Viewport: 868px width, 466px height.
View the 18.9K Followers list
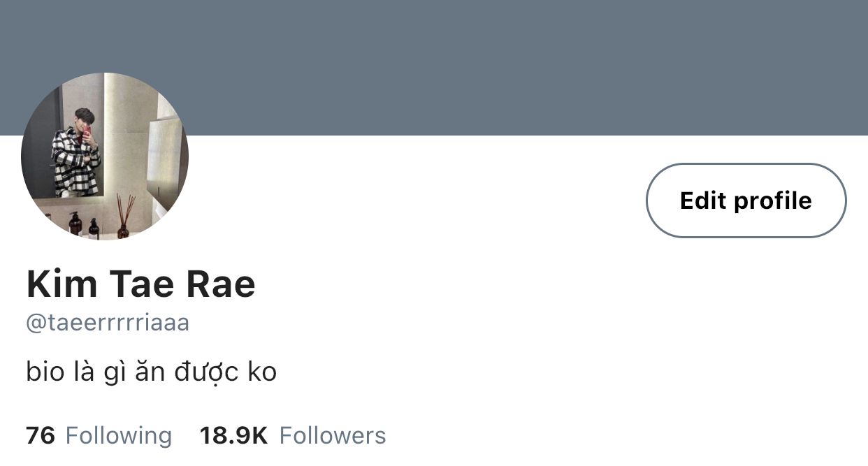[293, 436]
